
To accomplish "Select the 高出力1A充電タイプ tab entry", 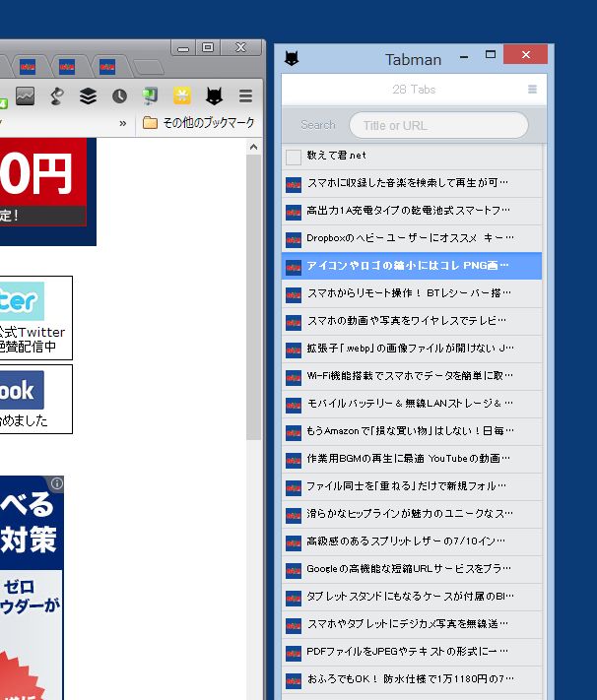I will click(412, 211).
